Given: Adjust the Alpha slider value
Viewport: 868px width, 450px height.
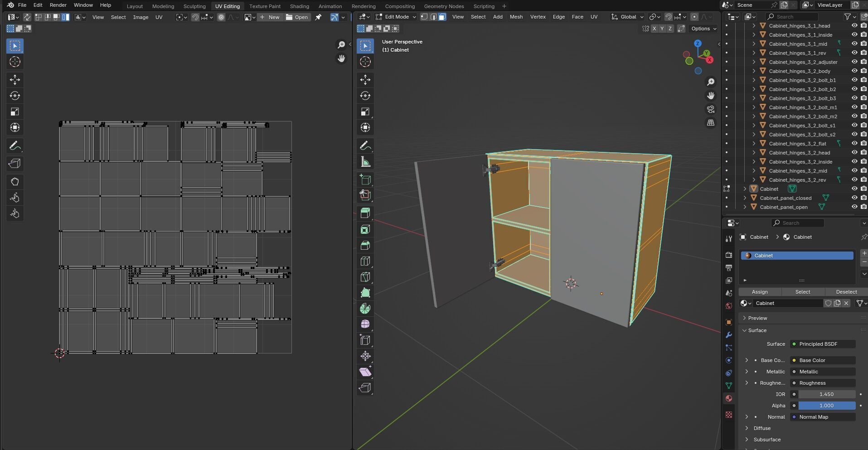Looking at the screenshot, I should coord(827,406).
